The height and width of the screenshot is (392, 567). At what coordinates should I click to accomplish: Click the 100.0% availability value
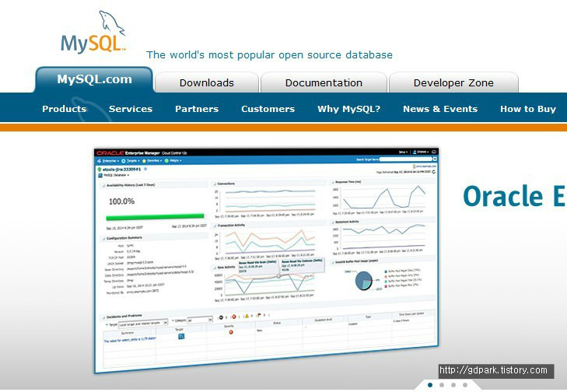(121, 201)
